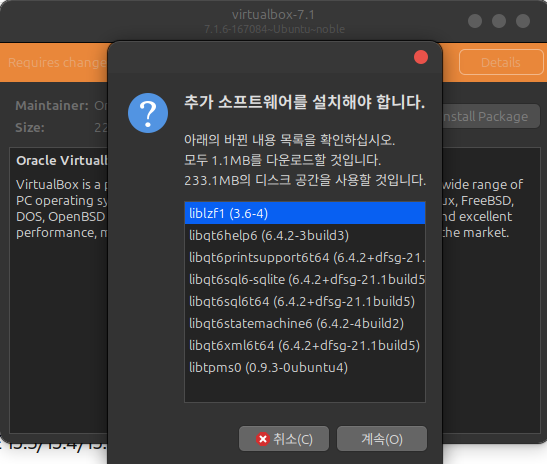This screenshot has height=464, width=547.
Task: Click the dialog heading 추가 소프트웨어를 설치해야 합니다.
Action: click(305, 102)
